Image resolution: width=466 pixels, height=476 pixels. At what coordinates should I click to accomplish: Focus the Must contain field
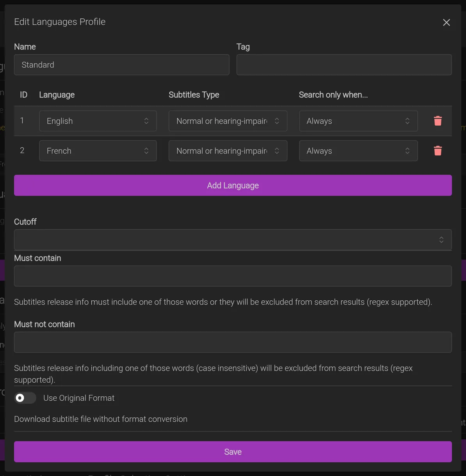(233, 276)
